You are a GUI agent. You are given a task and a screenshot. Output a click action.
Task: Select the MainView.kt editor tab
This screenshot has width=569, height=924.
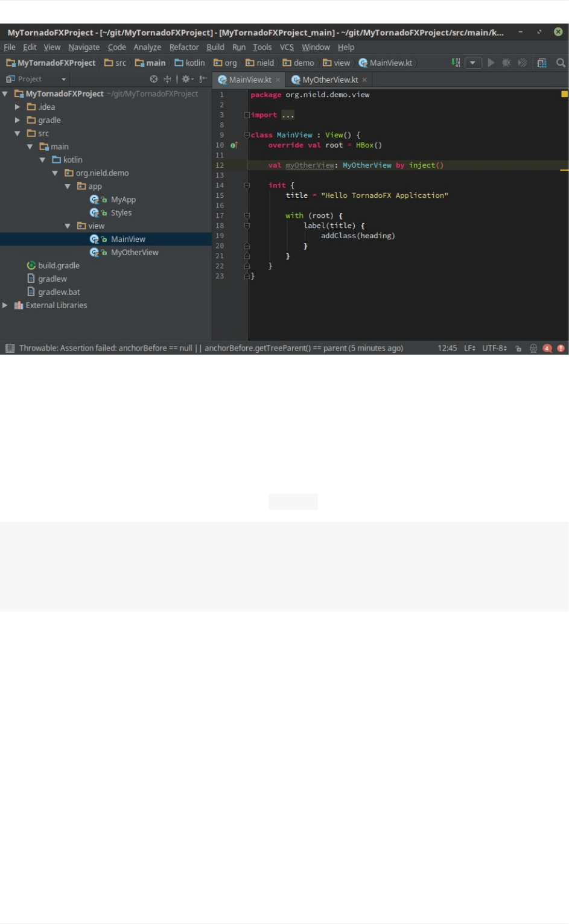click(250, 80)
